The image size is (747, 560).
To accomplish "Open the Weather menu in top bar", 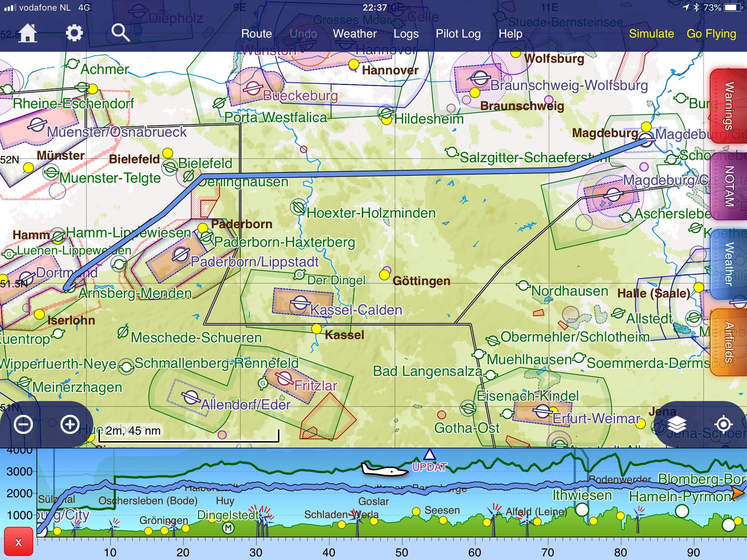I will click(x=355, y=34).
